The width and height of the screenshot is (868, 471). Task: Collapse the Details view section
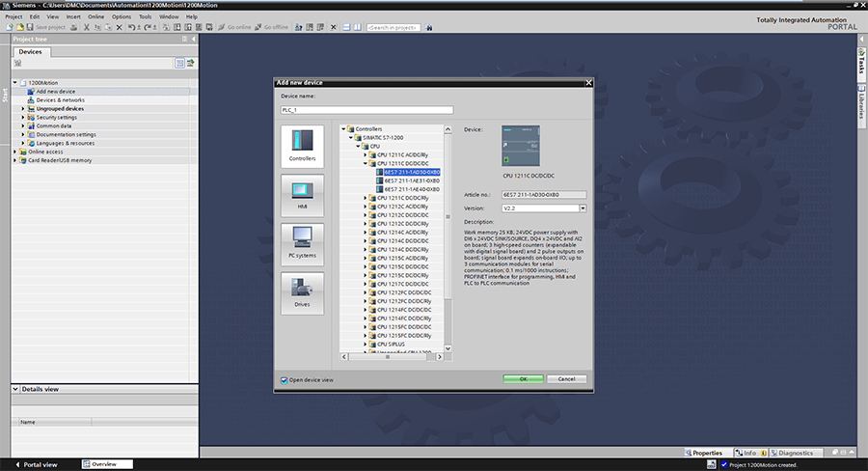[15, 389]
